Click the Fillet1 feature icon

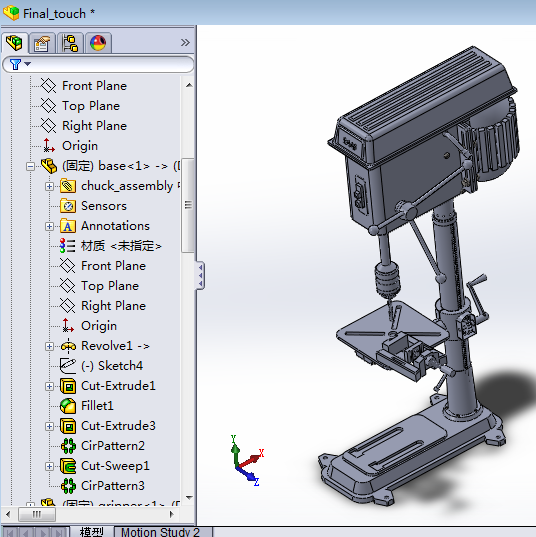68,406
